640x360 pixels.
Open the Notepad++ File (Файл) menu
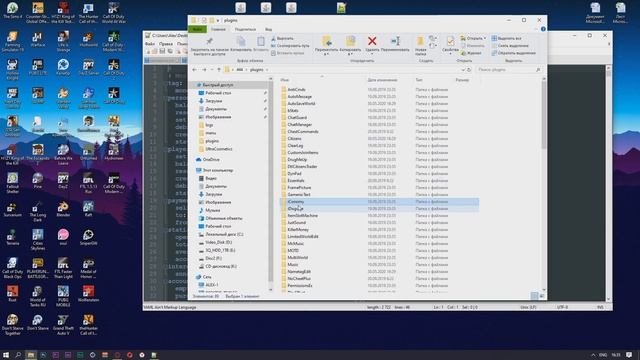tap(150, 44)
